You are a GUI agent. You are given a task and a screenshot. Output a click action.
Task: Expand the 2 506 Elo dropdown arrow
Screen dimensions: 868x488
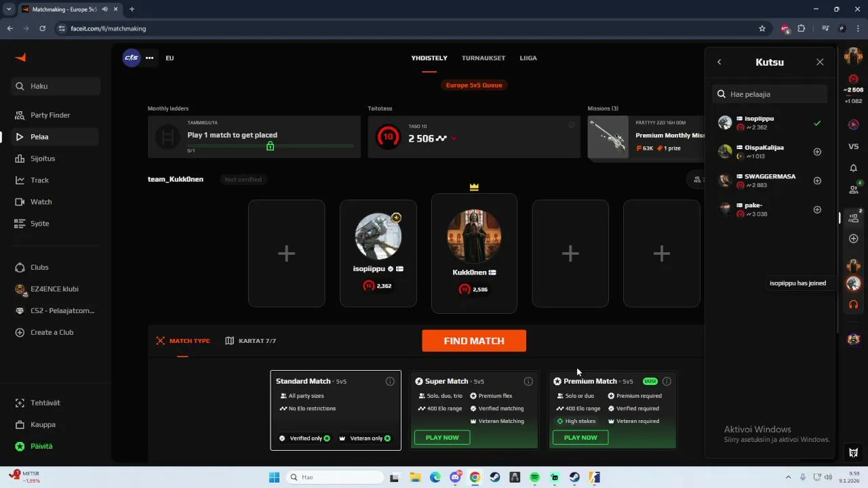coord(454,138)
